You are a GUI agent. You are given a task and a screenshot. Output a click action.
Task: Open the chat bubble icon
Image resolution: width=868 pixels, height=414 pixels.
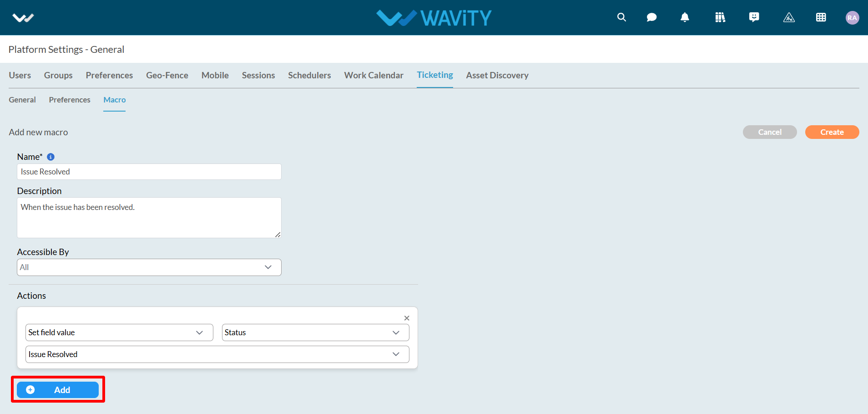click(651, 17)
